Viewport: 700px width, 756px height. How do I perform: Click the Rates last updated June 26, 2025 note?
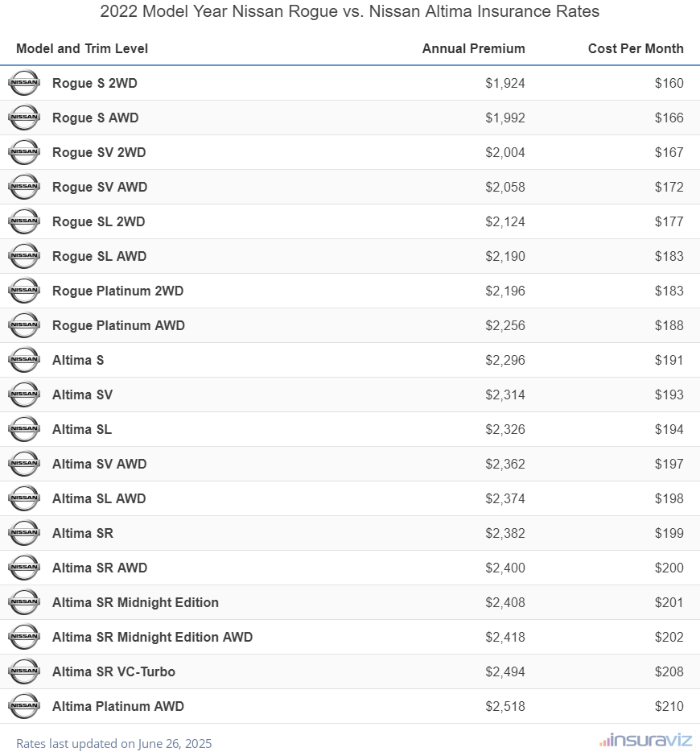(x=113, y=743)
